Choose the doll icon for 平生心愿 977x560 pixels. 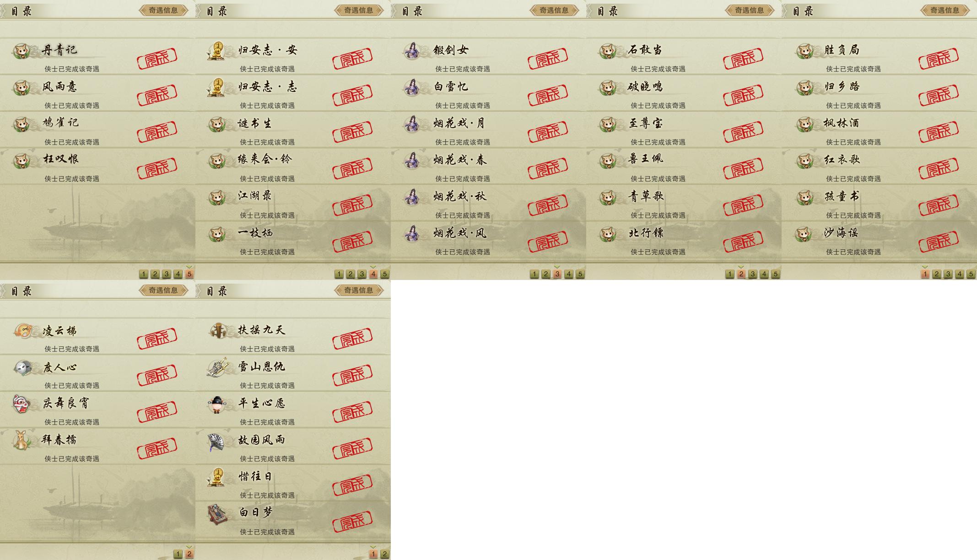coord(217,404)
